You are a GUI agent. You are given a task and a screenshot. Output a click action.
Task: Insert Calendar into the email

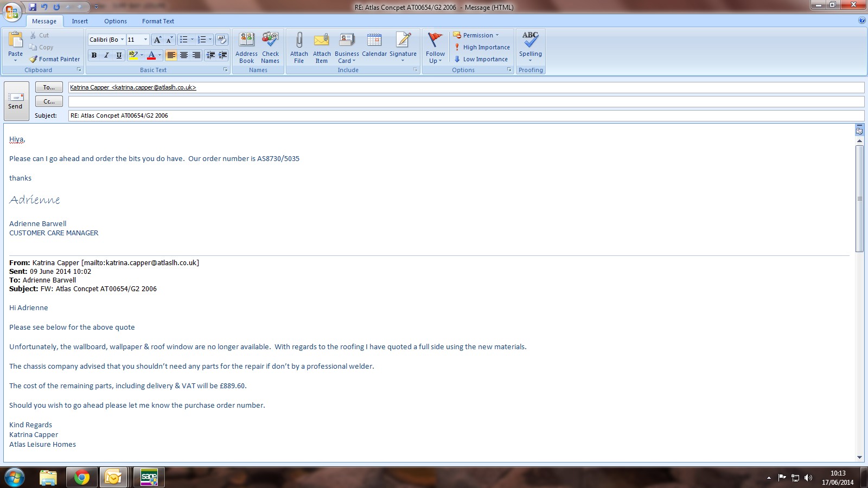coord(374,44)
